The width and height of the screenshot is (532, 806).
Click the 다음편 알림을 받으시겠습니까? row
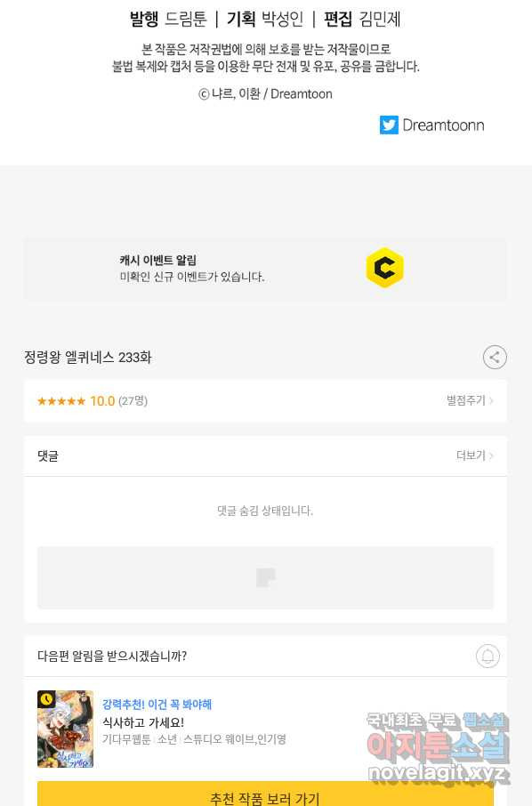point(265,657)
